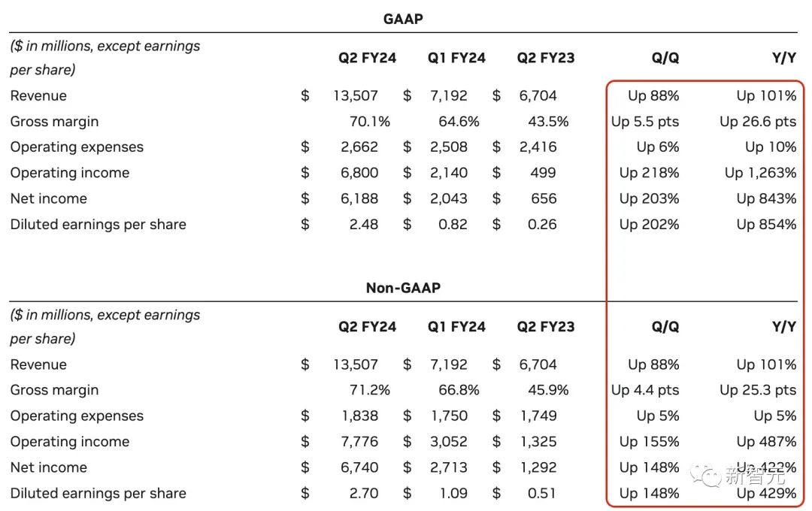Viewport: 812px width, 511px height.
Task: Click the Non-GAAP table title
Action: 403,288
